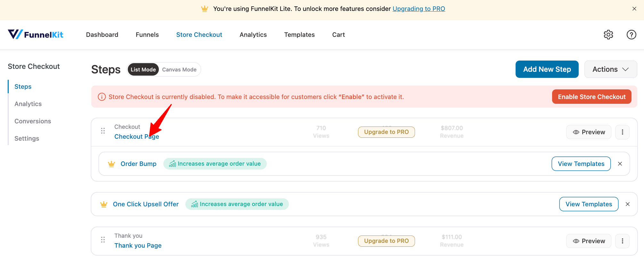The width and height of the screenshot is (644, 272).
Task: Grab the Thank you step drag handle
Action: click(x=103, y=240)
